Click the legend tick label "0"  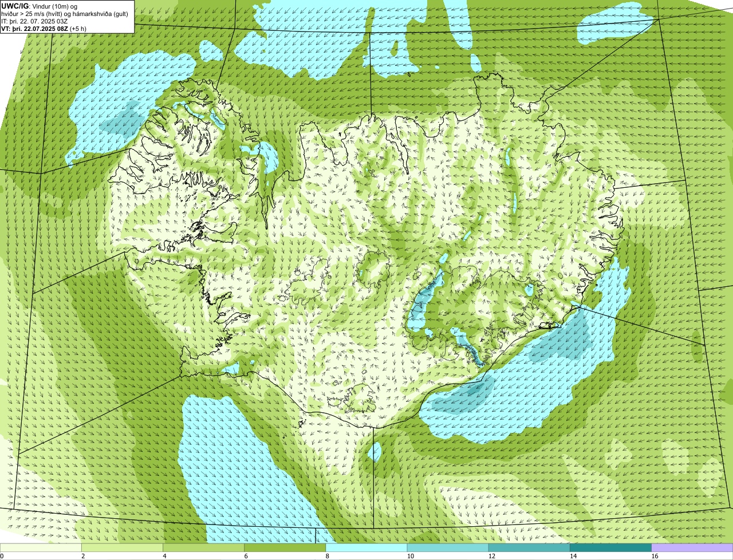click(x=2, y=556)
